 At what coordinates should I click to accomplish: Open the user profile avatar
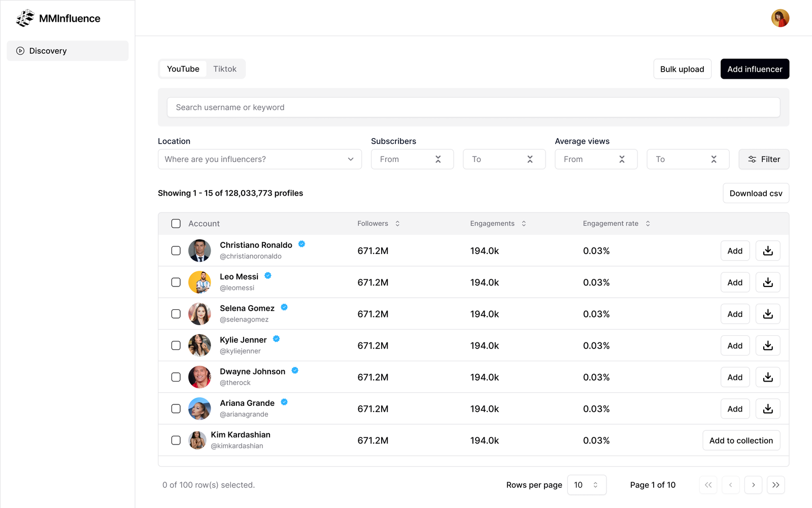click(780, 18)
